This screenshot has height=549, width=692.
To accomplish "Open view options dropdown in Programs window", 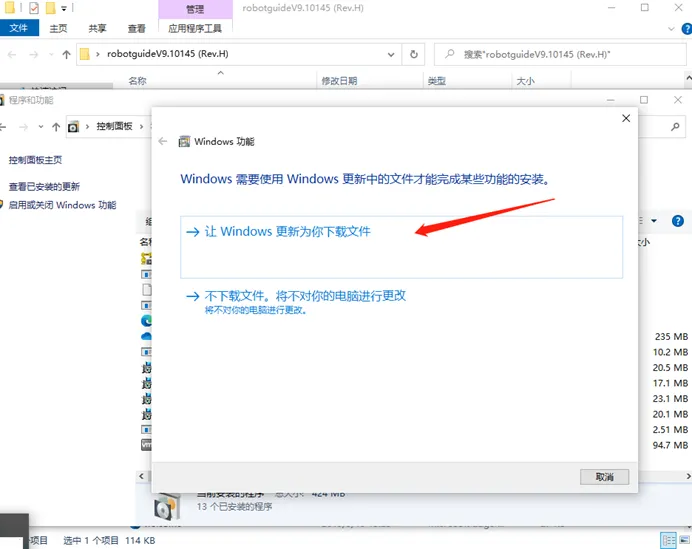I will (x=654, y=221).
